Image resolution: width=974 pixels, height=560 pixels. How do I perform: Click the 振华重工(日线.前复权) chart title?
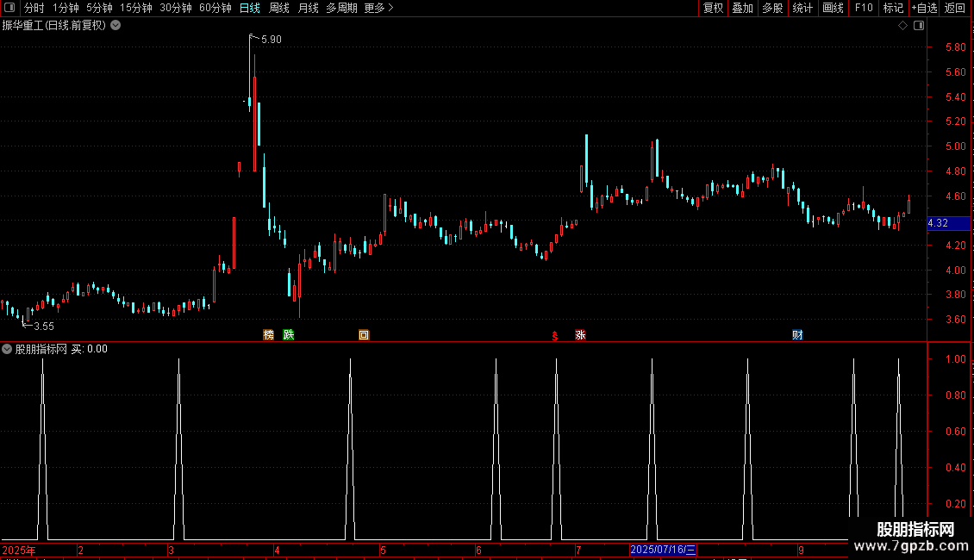pyautogui.click(x=54, y=26)
